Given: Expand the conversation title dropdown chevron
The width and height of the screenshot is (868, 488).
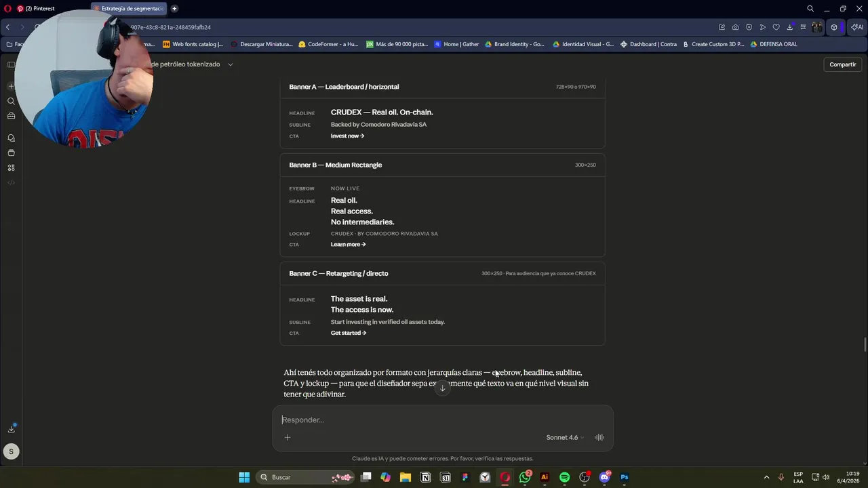Looking at the screenshot, I should pos(231,64).
